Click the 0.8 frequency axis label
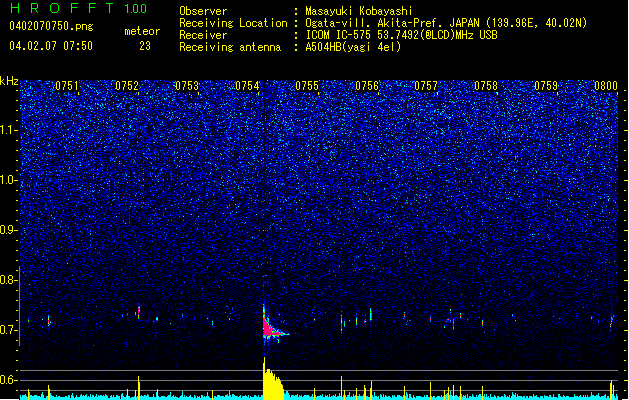The height and width of the screenshot is (400, 629). click(x=8, y=280)
